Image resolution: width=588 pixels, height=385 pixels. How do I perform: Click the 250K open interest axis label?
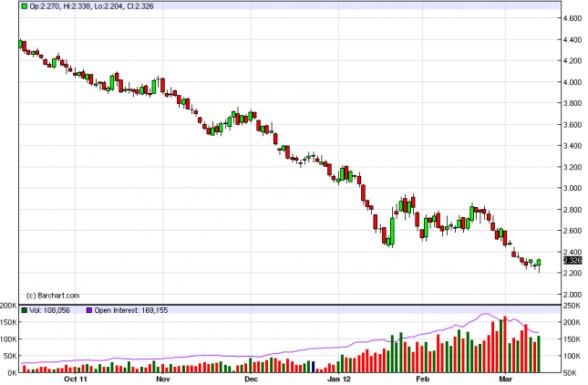[x=572, y=306]
